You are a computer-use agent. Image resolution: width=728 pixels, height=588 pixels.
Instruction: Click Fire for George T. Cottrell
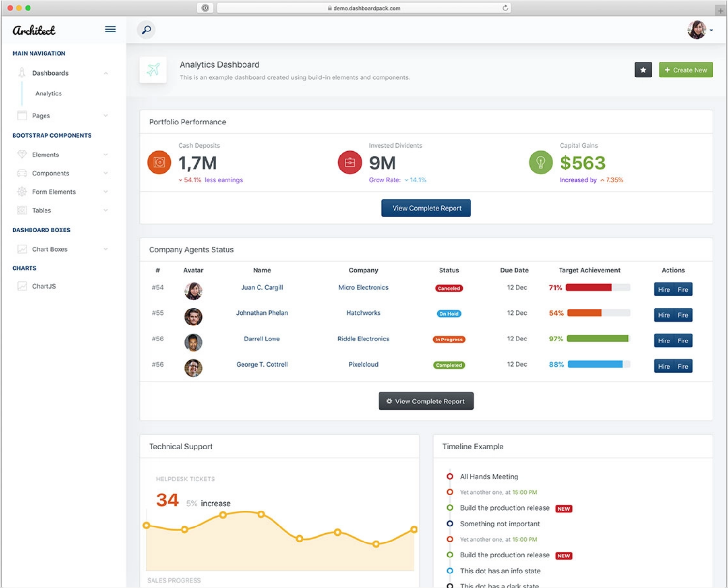click(x=683, y=367)
